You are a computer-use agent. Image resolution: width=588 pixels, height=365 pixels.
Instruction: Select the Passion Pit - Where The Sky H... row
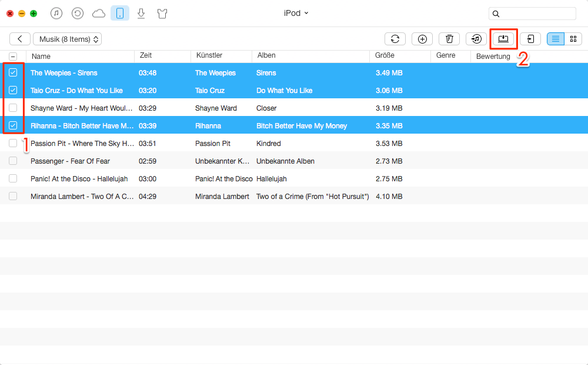point(294,144)
